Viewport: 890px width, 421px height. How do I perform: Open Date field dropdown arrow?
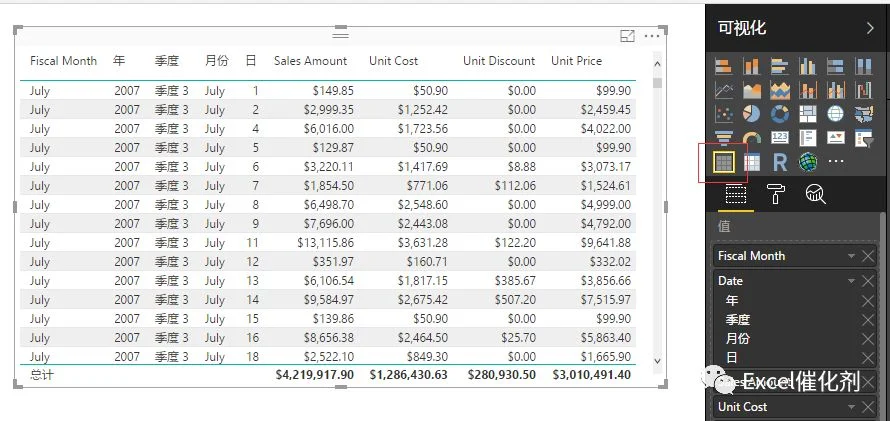pos(851,281)
